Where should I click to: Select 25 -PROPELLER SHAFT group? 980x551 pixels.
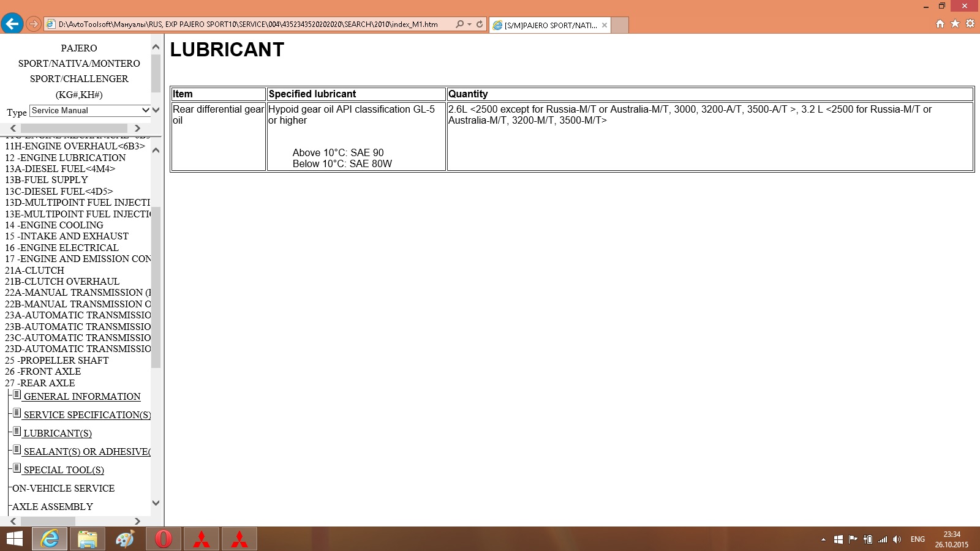tap(57, 361)
